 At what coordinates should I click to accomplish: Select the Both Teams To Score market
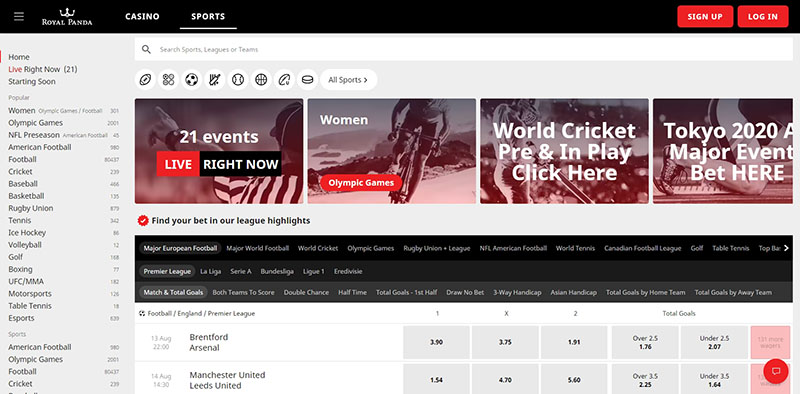coord(243,292)
